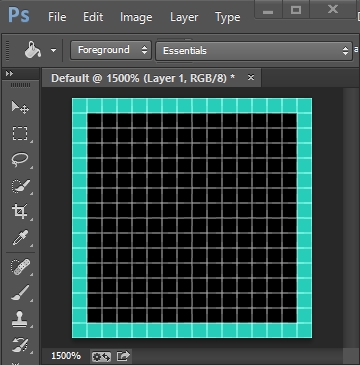Open the Type menu
The height and width of the screenshot is (365, 360).
tap(228, 17)
